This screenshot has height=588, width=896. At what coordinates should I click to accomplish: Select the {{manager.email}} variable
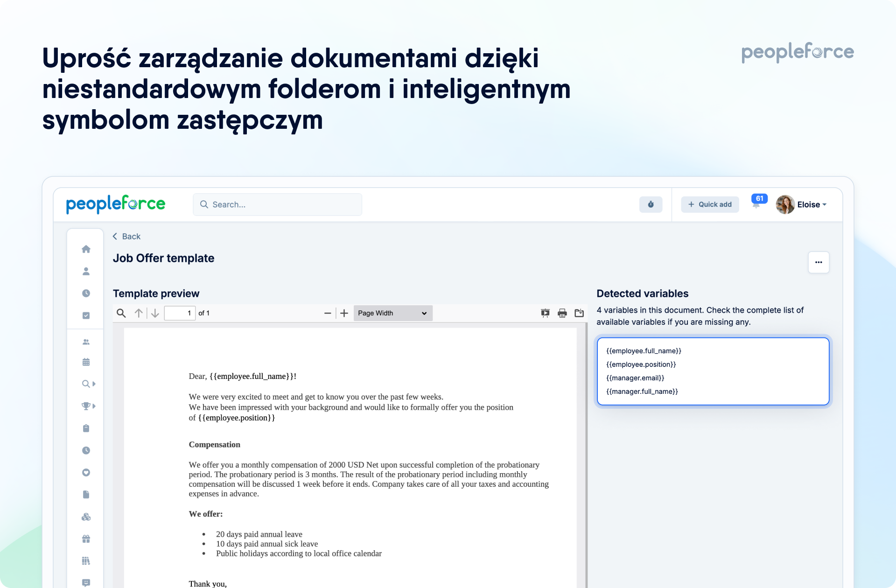coord(635,378)
